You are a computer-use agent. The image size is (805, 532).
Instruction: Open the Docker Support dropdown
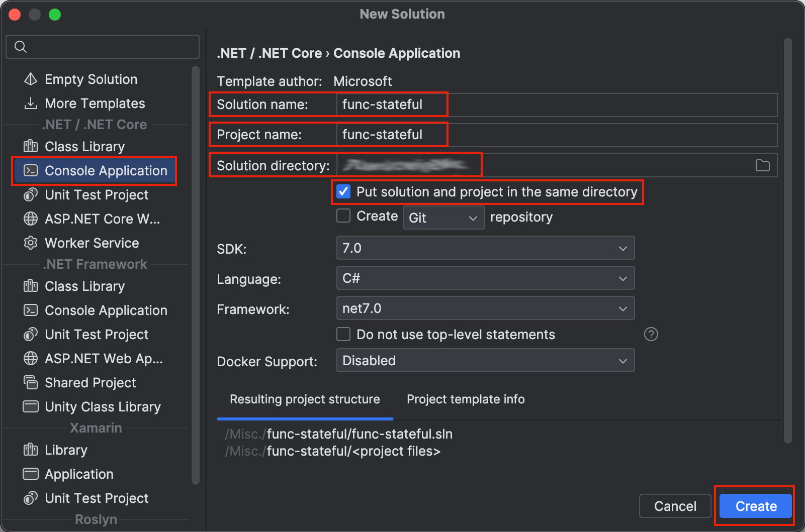coord(485,361)
